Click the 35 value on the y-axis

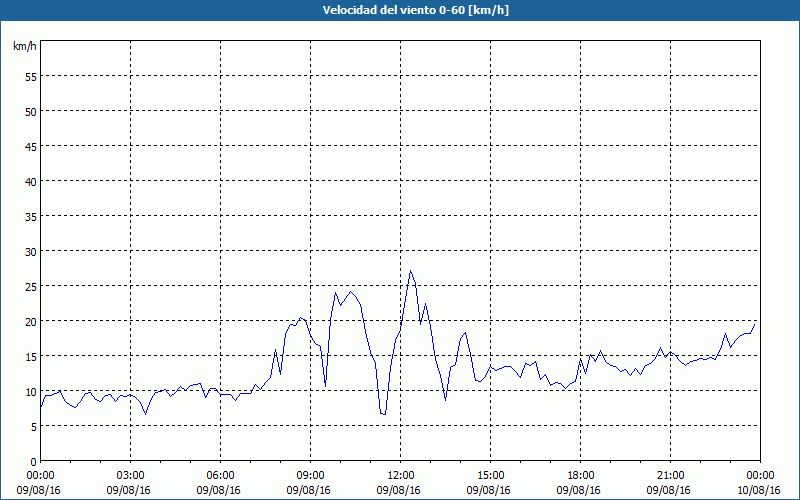(x=31, y=216)
